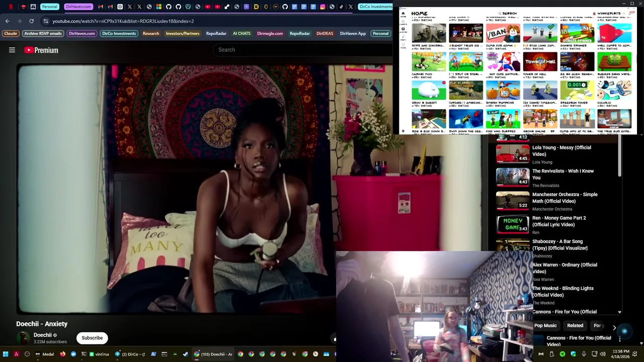
Task: Expand the Personal tab group chip
Action: click(x=49, y=7)
